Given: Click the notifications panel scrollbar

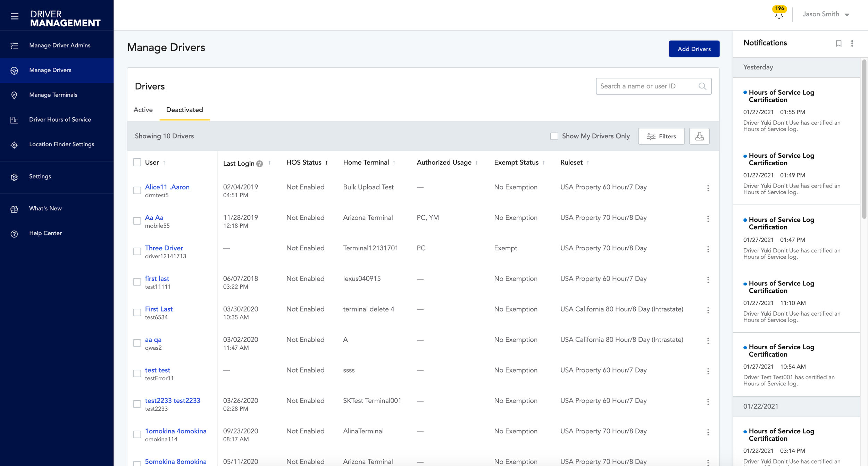Looking at the screenshot, I should click(x=864, y=139).
